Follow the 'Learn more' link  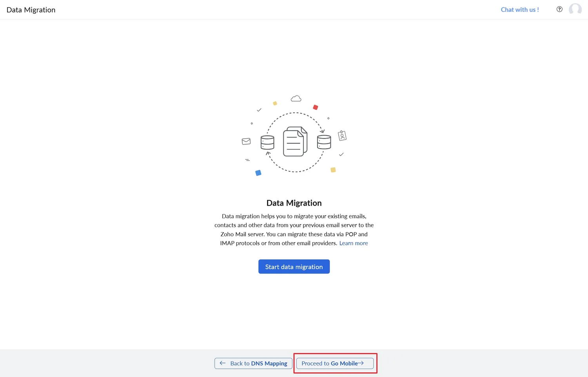pyautogui.click(x=353, y=243)
